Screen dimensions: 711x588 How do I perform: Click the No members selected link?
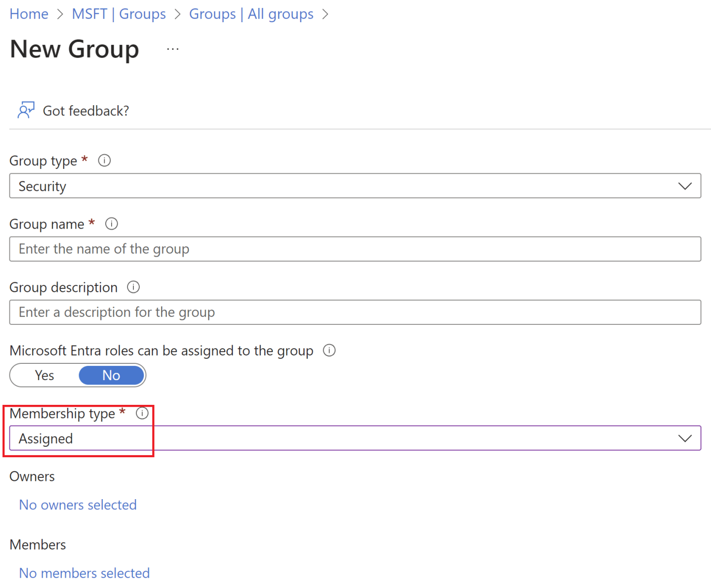[84, 573]
